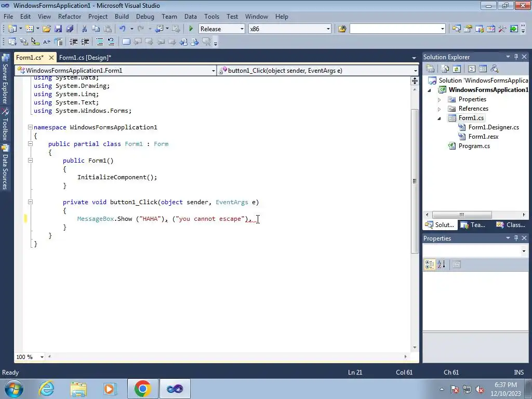This screenshot has width=532, height=399.
Task: Click the Solution Explorer horizontal scrollbar thumb
Action: coord(462,215)
